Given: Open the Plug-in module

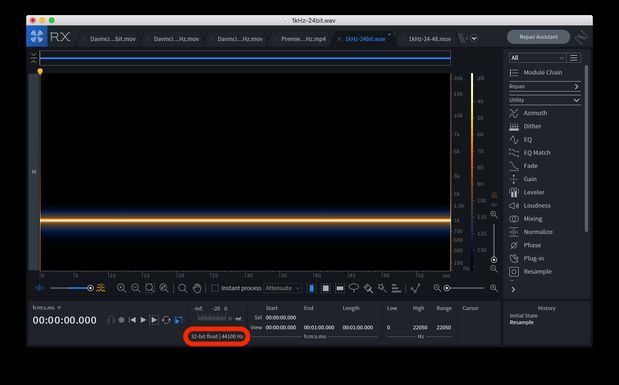Looking at the screenshot, I should [527, 259].
